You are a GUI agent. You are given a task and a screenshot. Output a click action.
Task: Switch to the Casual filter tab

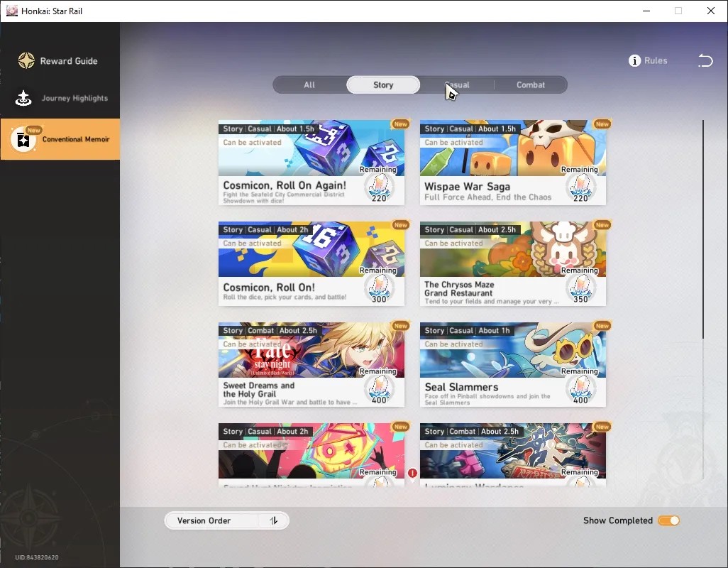pos(458,85)
